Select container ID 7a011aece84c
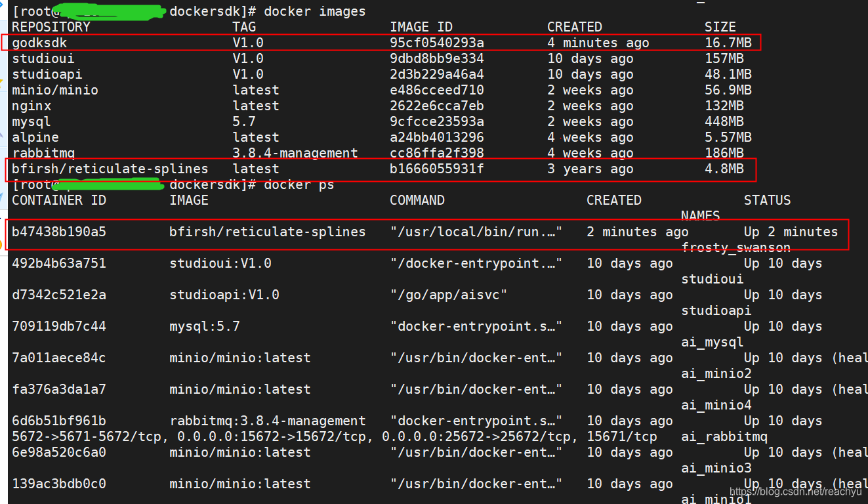 click(59, 358)
